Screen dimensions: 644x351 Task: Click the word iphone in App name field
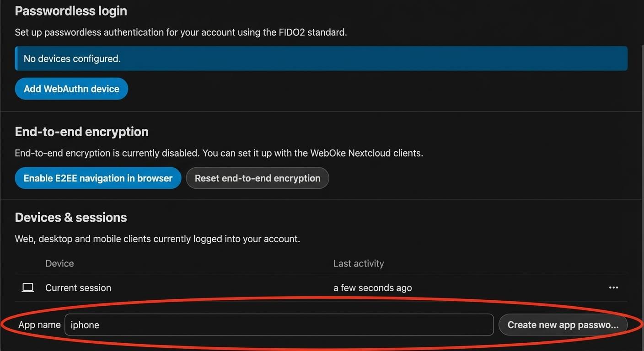click(x=85, y=325)
